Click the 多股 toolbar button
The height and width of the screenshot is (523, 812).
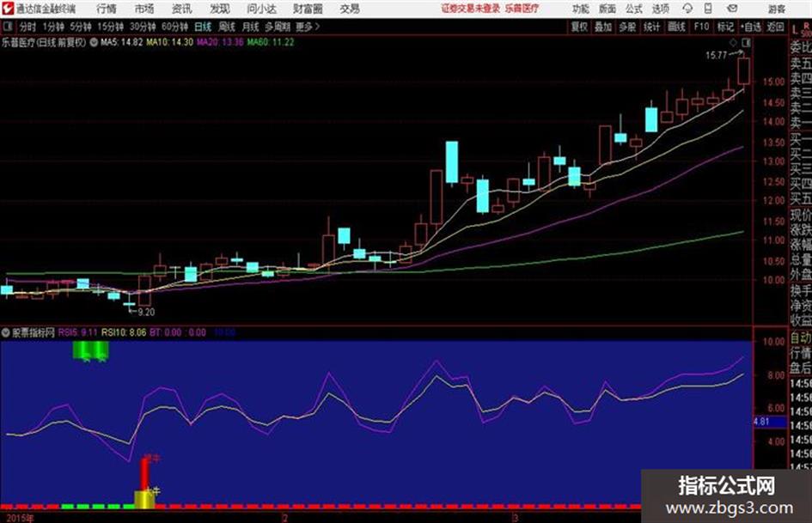click(627, 27)
